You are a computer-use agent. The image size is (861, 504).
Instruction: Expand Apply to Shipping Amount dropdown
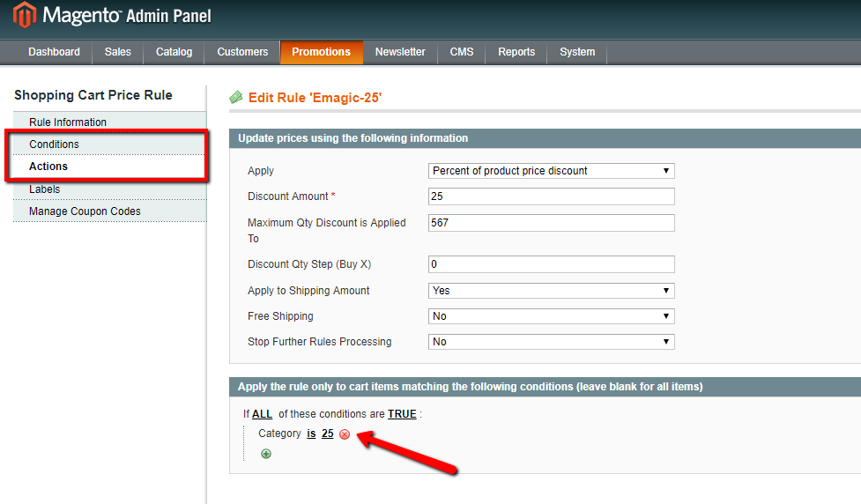click(552, 291)
